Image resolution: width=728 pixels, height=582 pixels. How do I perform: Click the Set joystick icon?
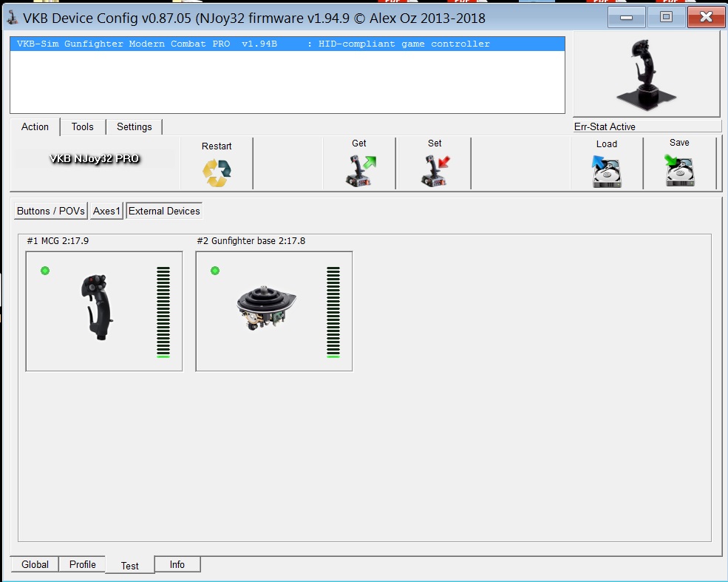pos(435,171)
